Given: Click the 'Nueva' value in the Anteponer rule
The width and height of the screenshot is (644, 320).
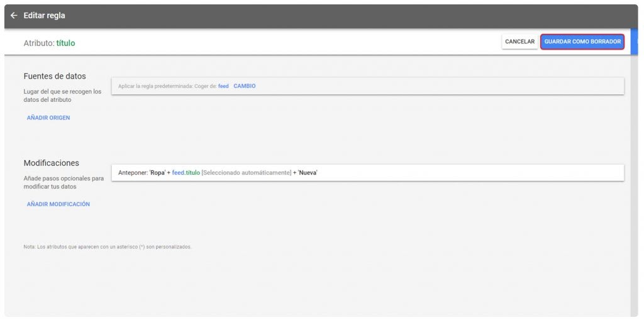Looking at the screenshot, I should (x=308, y=173).
